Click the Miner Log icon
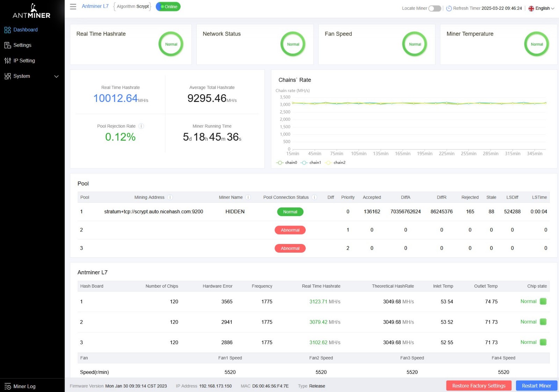 (8, 386)
